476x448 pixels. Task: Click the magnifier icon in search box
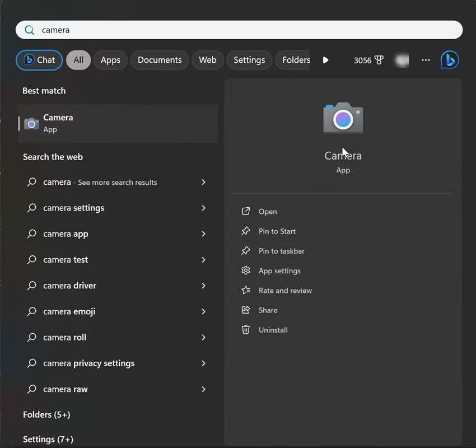29,30
